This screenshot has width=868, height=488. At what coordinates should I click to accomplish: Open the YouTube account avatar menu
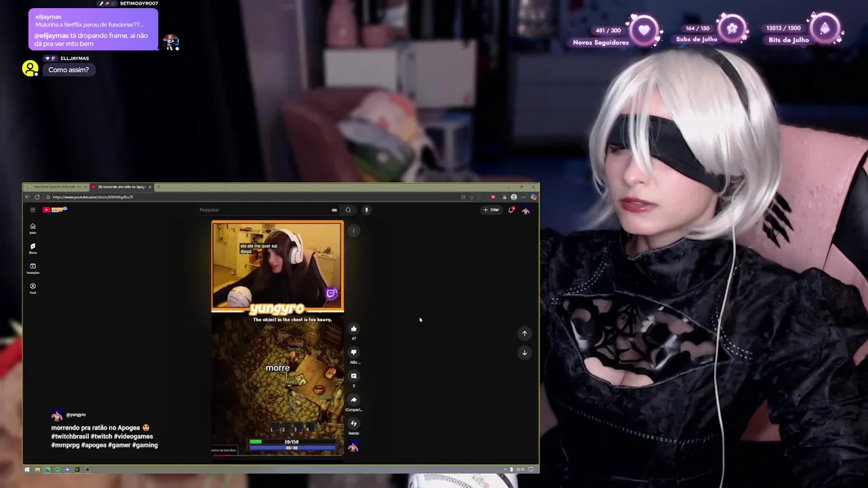tap(526, 209)
